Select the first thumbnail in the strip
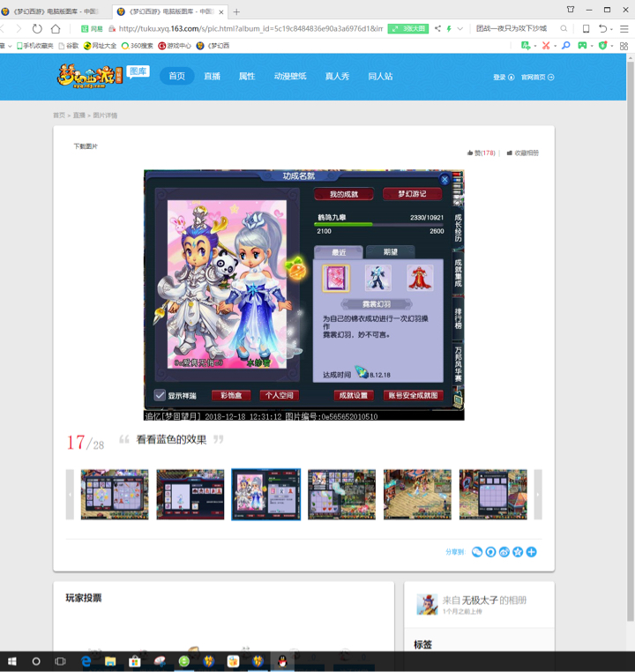Image resolution: width=635 pixels, height=672 pixels. (115, 494)
